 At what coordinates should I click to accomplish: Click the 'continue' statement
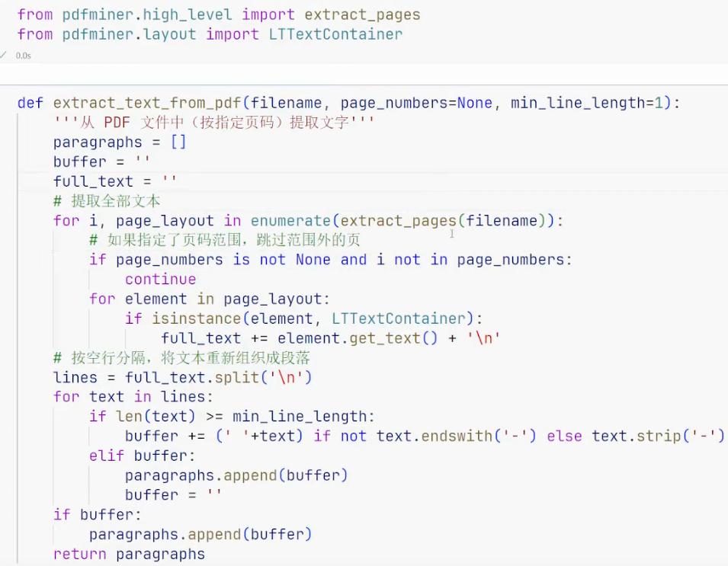161,280
